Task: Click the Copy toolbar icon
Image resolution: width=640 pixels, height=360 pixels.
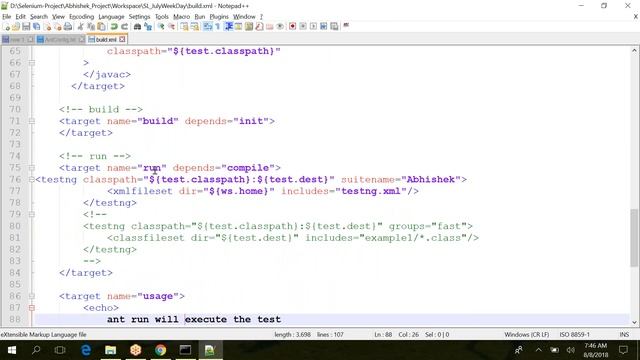Action: coord(91,26)
